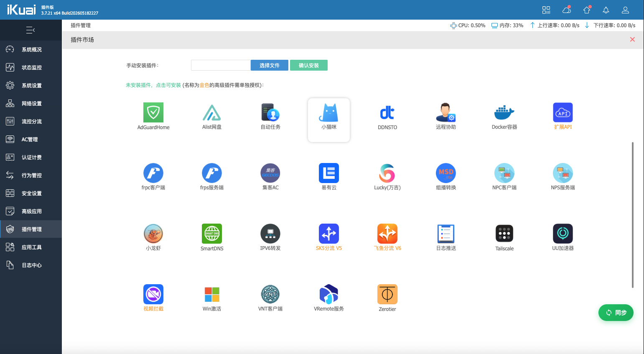Click the 内存: 33% status readout

[507, 25]
